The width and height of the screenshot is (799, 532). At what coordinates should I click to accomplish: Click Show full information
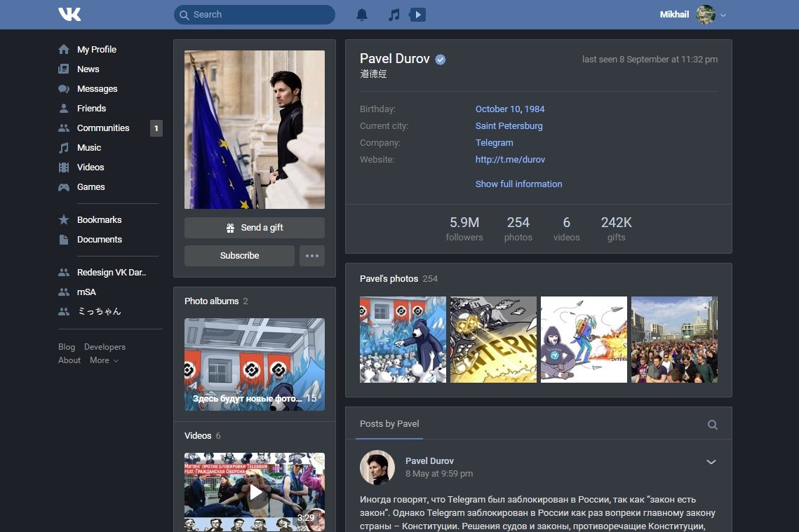coord(518,184)
